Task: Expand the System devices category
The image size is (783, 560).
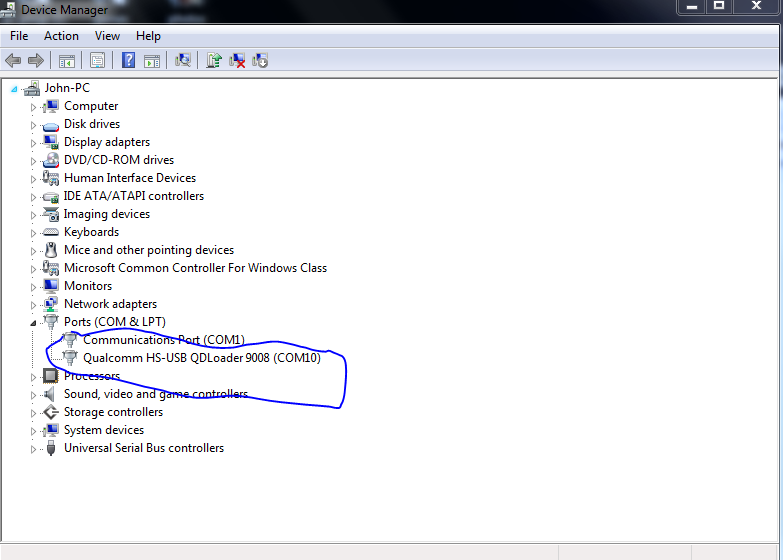Action: 33,431
